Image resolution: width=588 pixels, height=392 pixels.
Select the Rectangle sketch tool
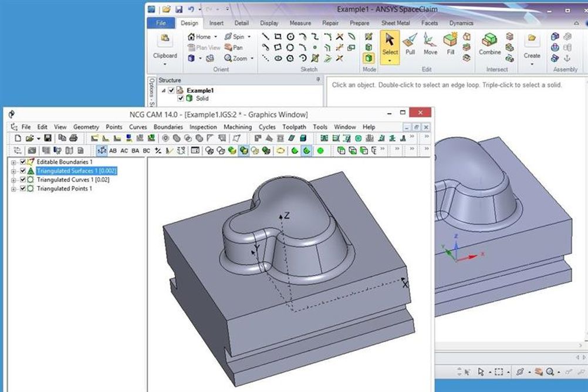coord(278,36)
